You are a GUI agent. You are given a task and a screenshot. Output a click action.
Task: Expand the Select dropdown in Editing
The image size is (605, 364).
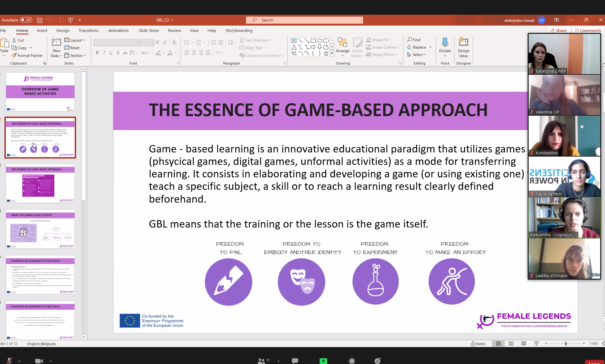417,55
